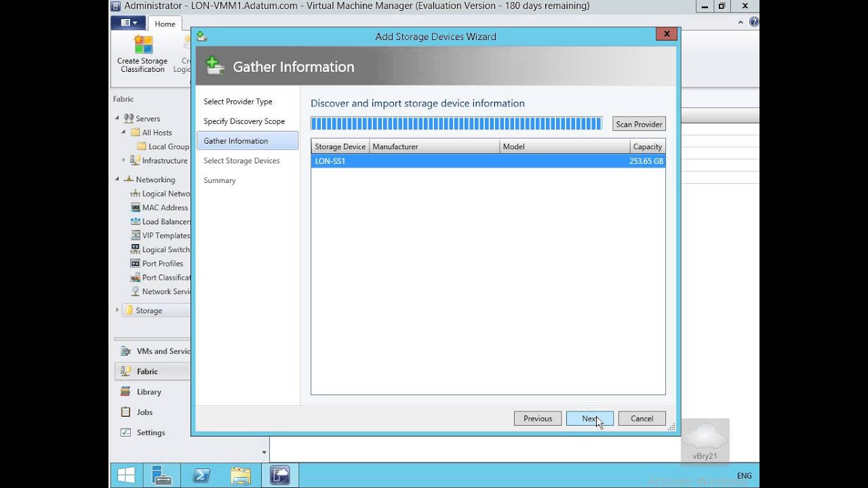This screenshot has height=488, width=868.
Task: Open the application menu button beside Home
Action: [x=129, y=23]
